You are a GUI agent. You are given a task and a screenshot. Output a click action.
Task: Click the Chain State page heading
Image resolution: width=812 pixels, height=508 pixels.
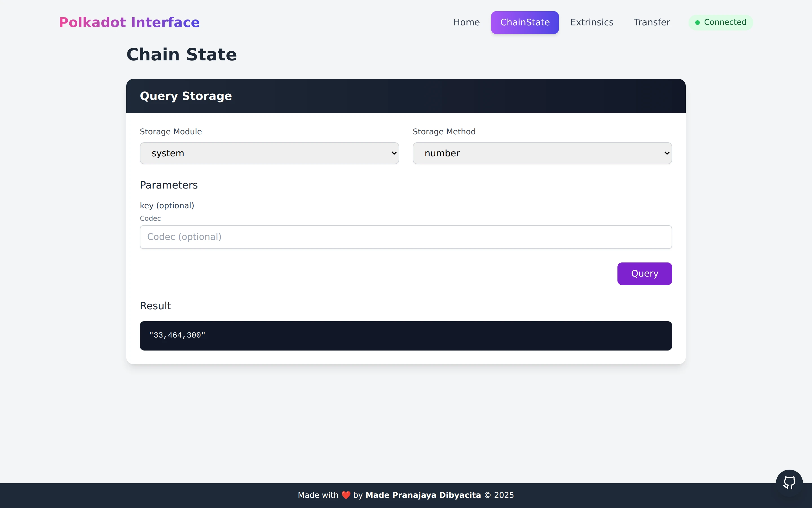tap(182, 54)
